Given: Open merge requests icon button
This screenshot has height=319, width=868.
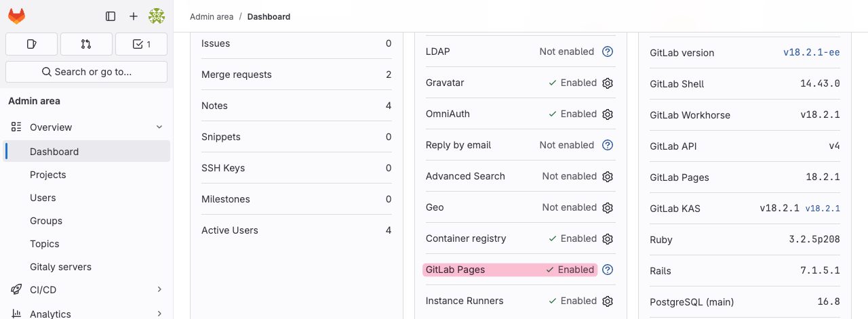Looking at the screenshot, I should click(86, 44).
